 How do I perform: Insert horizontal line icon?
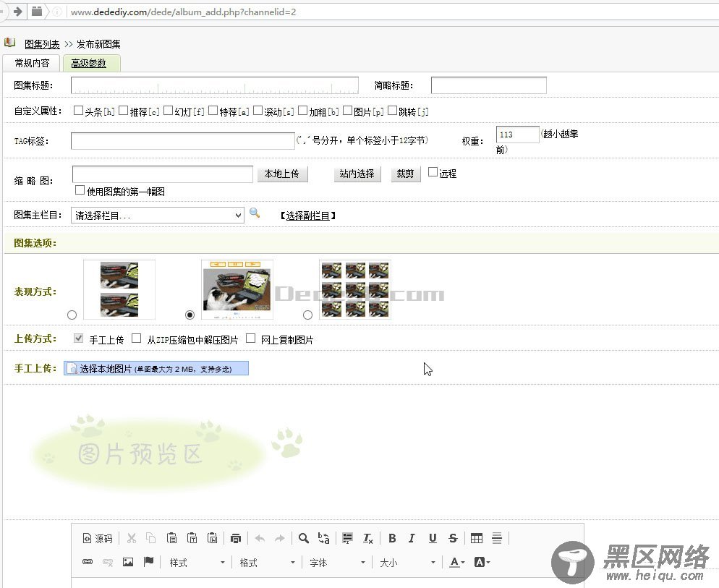497,539
